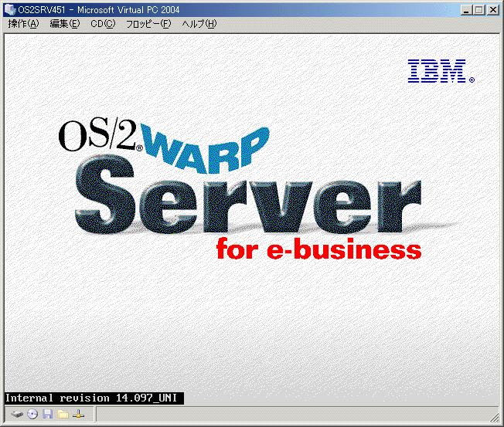504x427 pixels.
Task: Close the OS2SRV451 Virtual PC window
Action: tap(492, 10)
